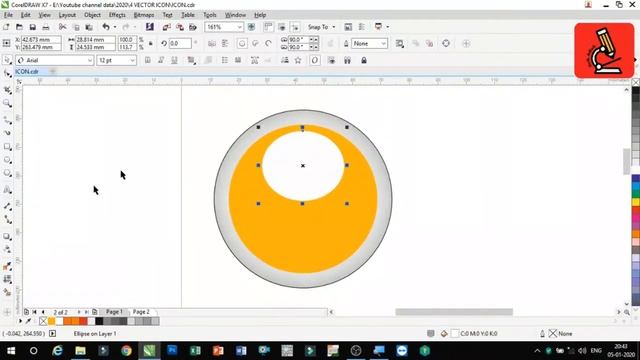Expand the document palette flyout arrow
Image resolution: width=640 pixels, height=360 pixels.
[20, 321]
